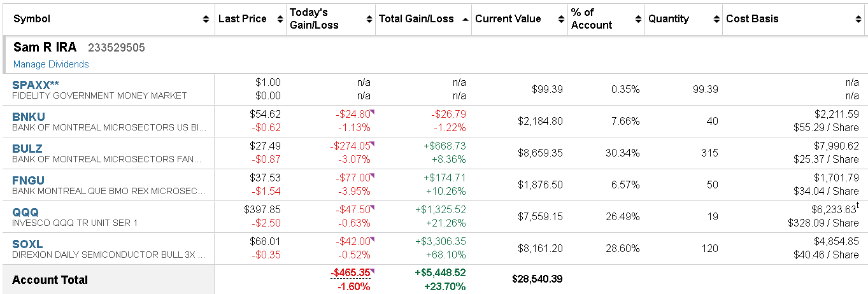Click purple corner marker on FNGU today's gain
Screen dimensions: 868x294
click(373, 176)
